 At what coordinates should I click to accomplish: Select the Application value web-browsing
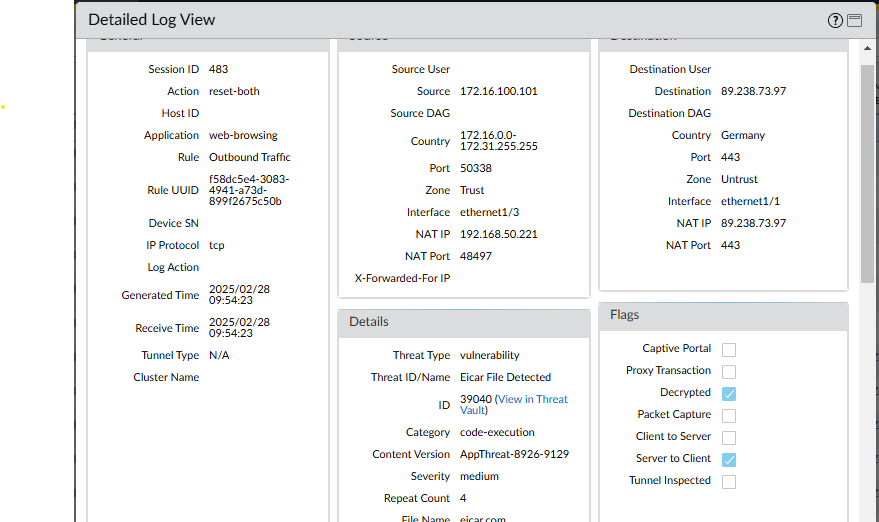243,135
